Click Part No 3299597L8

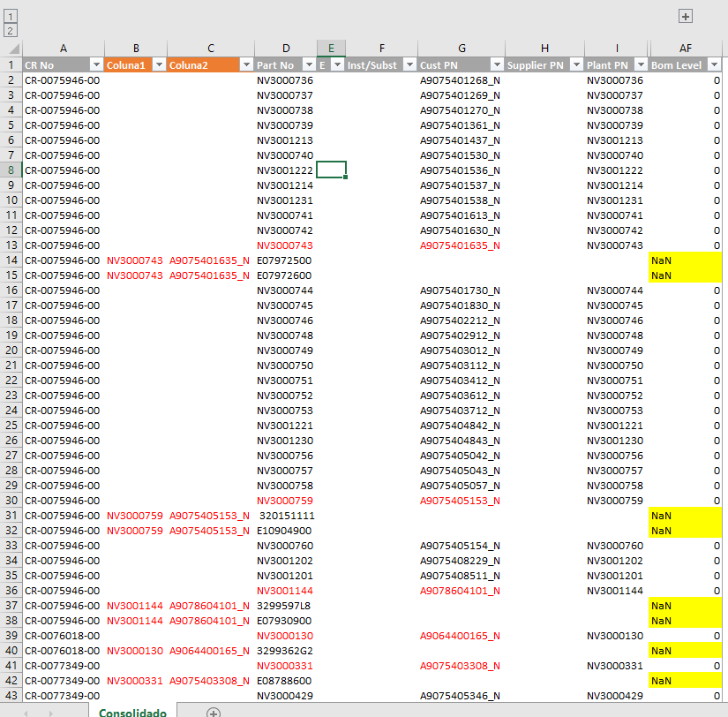tap(283, 606)
